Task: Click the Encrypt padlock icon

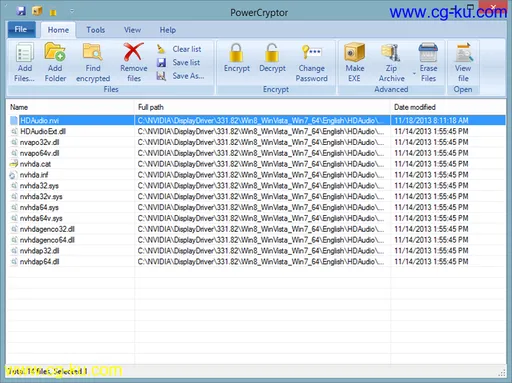Action: [236, 53]
